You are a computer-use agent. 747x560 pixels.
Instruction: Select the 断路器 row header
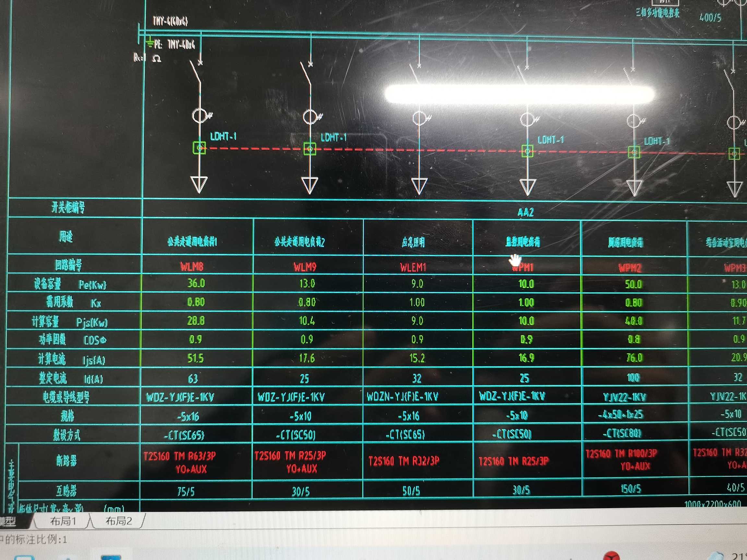click(66, 461)
